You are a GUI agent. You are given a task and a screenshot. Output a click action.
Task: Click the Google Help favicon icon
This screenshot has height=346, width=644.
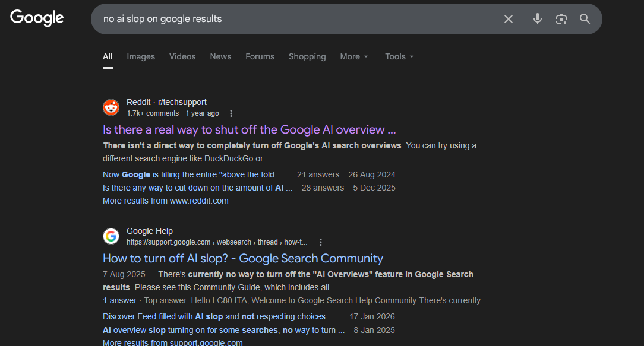[x=111, y=236]
